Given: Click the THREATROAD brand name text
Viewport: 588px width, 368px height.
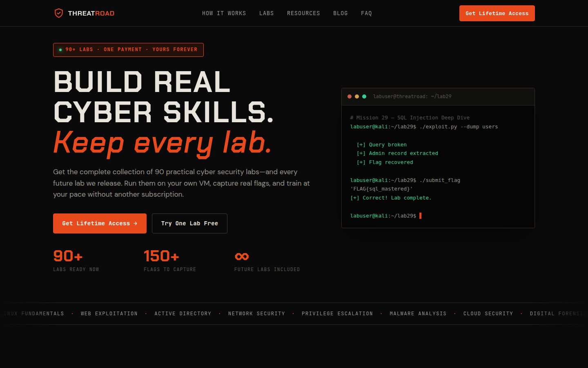Looking at the screenshot, I should point(91,13).
